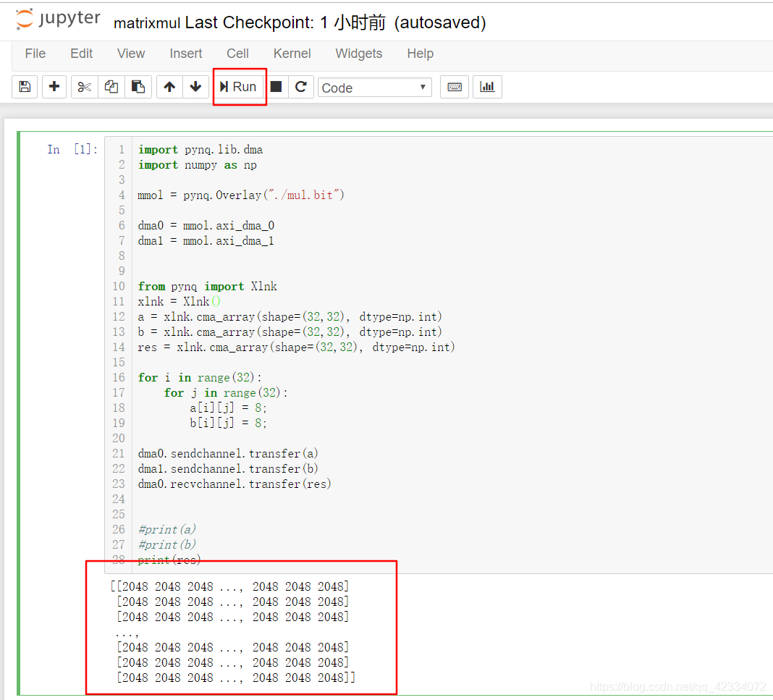Click 'b[i][j] = 8;' code line
The image size is (773, 700).
point(228,423)
